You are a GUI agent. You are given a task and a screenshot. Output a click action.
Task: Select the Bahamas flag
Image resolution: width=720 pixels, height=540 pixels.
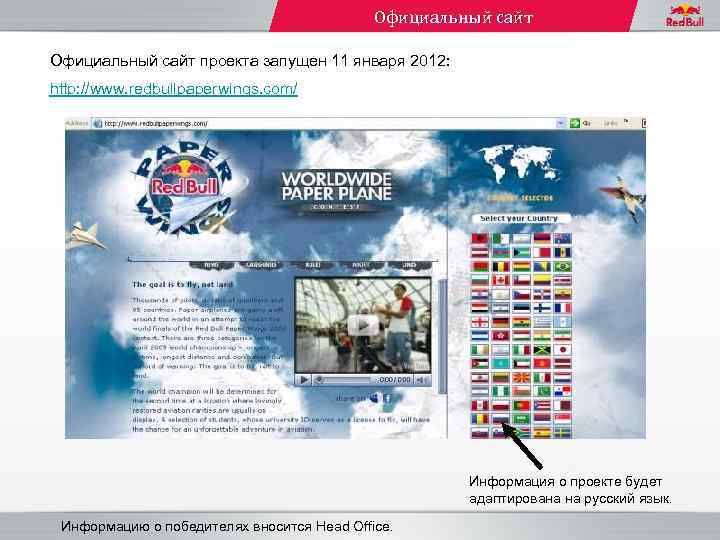click(x=521, y=253)
